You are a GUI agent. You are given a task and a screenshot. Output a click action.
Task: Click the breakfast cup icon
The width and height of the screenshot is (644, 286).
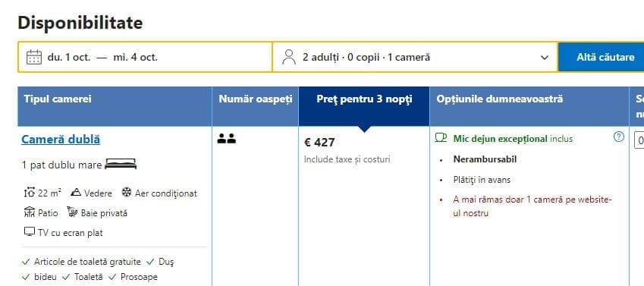[x=441, y=137]
